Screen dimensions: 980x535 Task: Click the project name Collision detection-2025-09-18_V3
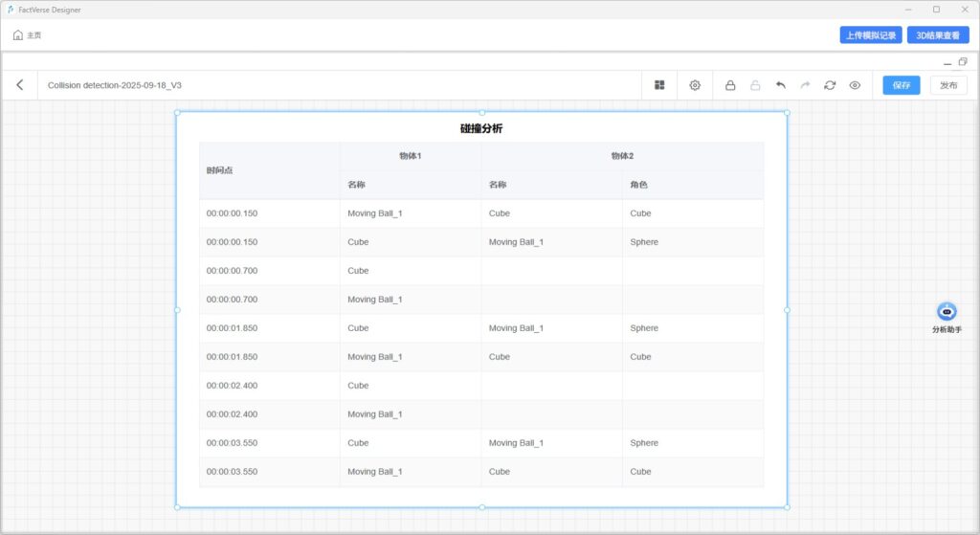pos(115,85)
